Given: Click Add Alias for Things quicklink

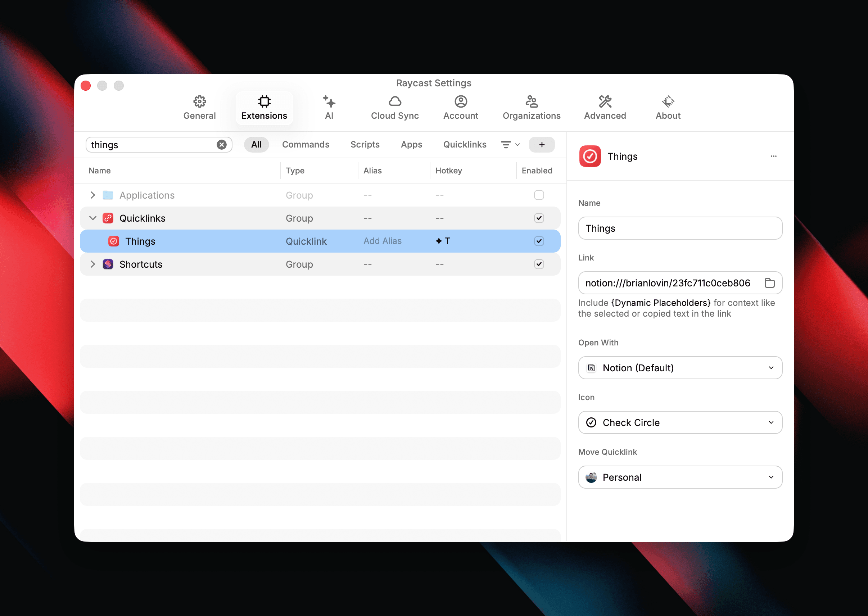Looking at the screenshot, I should click(x=382, y=241).
